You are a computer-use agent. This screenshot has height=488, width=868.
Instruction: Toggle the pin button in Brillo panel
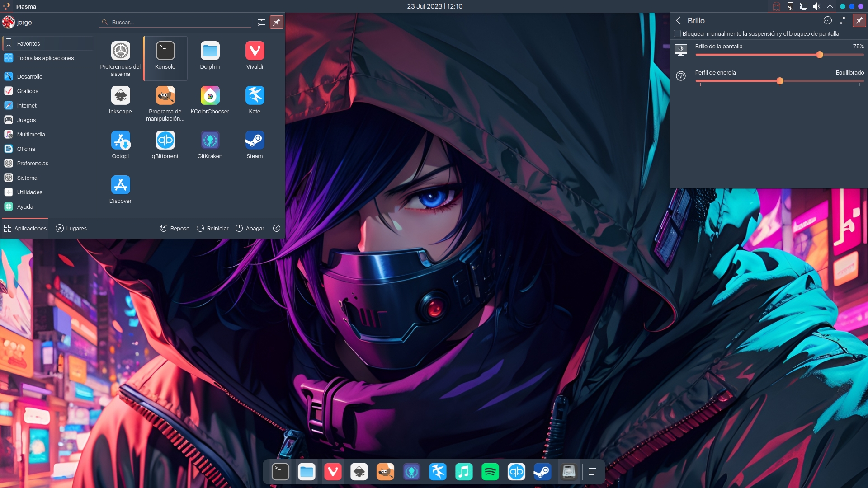point(859,20)
